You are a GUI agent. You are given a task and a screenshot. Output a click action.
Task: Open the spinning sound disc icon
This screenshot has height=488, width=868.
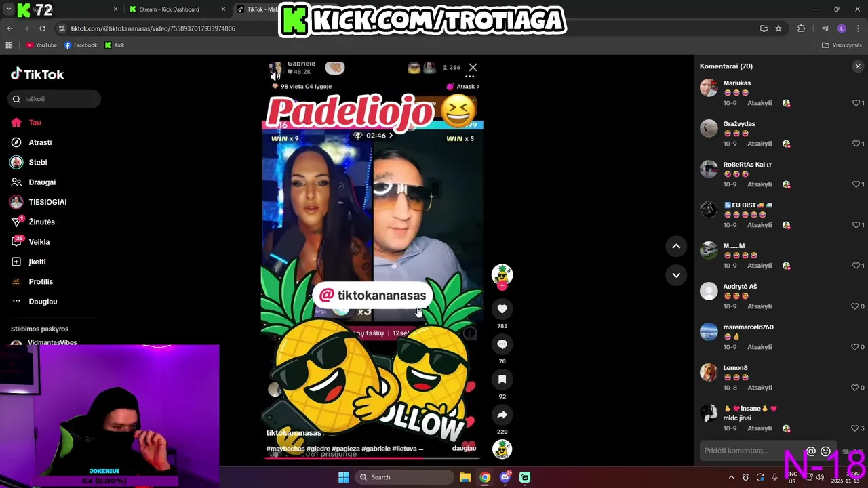(502, 449)
